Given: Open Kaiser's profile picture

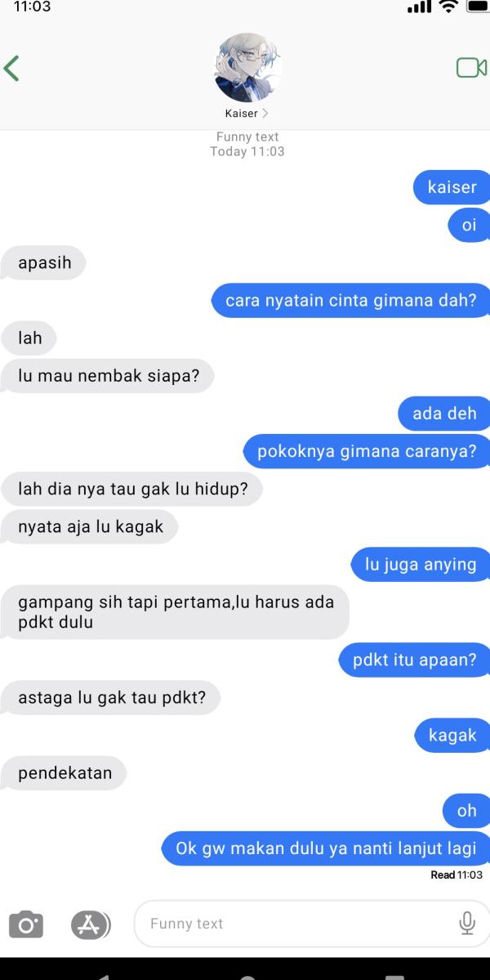Looking at the screenshot, I should (x=247, y=68).
